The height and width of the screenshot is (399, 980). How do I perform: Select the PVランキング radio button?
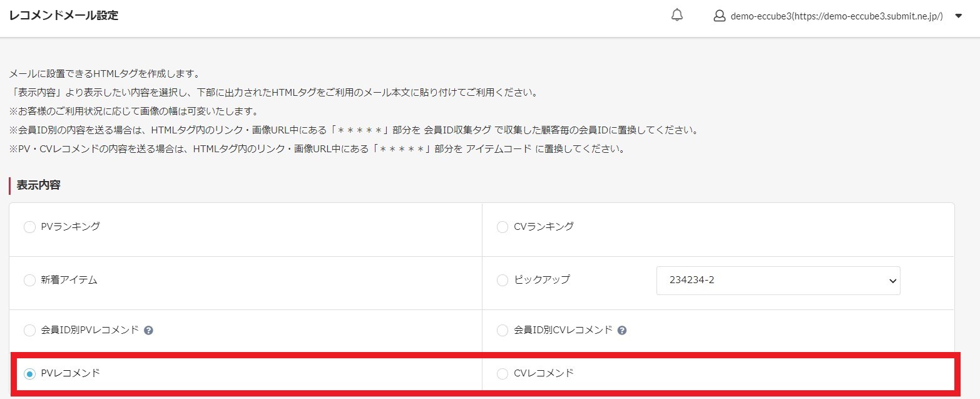29,227
